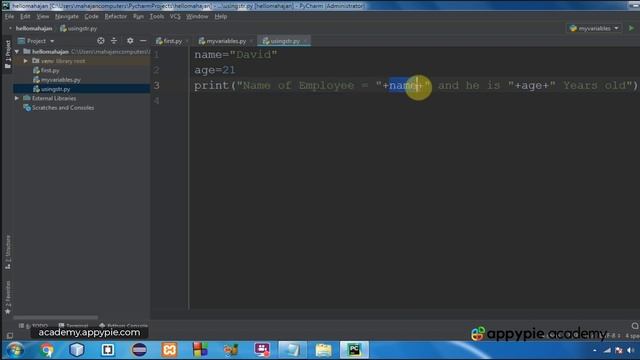Open the VCS menu
This screenshot has width=640, height=360.
(x=175, y=16)
